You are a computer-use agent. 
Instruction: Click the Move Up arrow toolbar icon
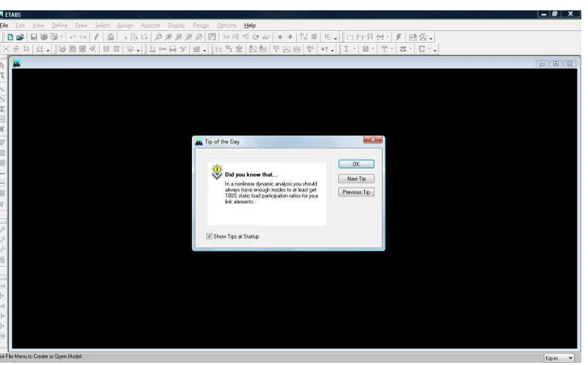pos(280,37)
